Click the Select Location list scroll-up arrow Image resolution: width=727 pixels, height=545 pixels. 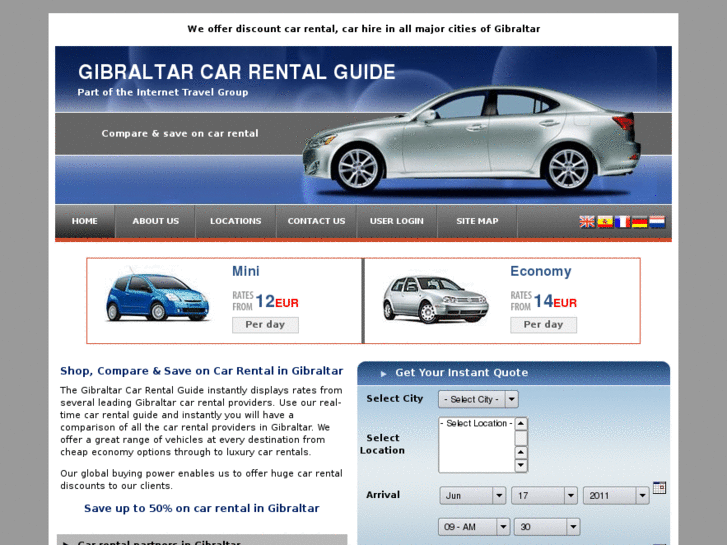coord(521,423)
